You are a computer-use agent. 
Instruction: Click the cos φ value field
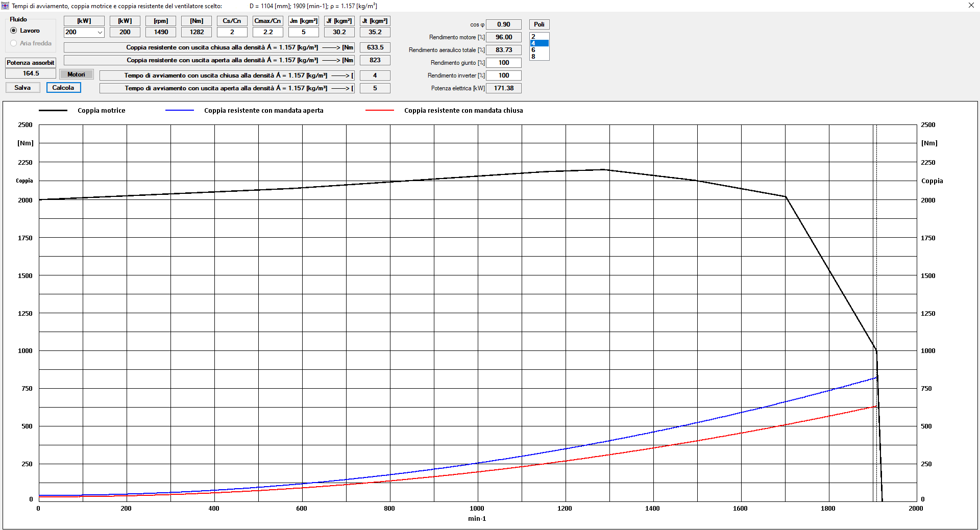(503, 24)
